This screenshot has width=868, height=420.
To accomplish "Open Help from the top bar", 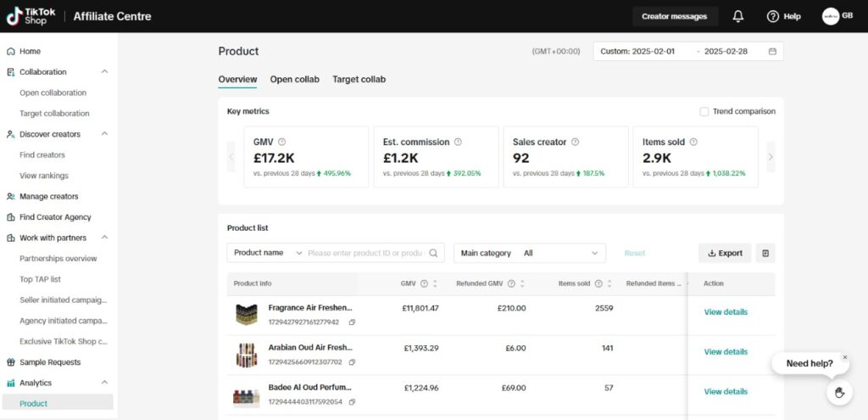I will tap(783, 16).
